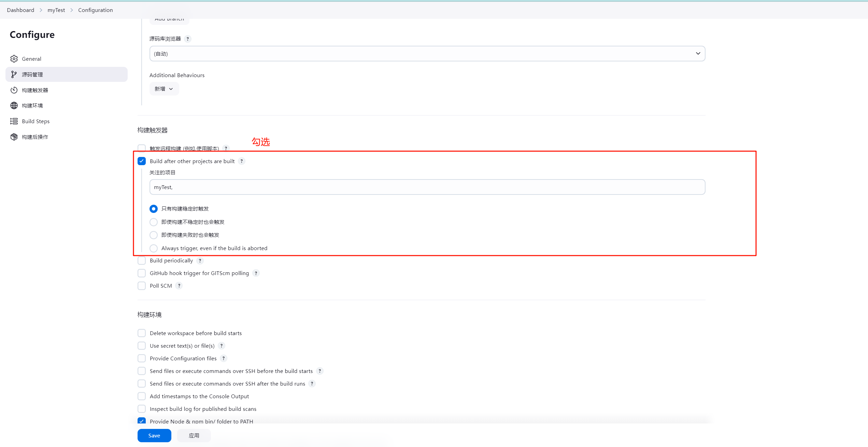Enable GitHub hook trigger for GITScm polling

click(x=142, y=273)
